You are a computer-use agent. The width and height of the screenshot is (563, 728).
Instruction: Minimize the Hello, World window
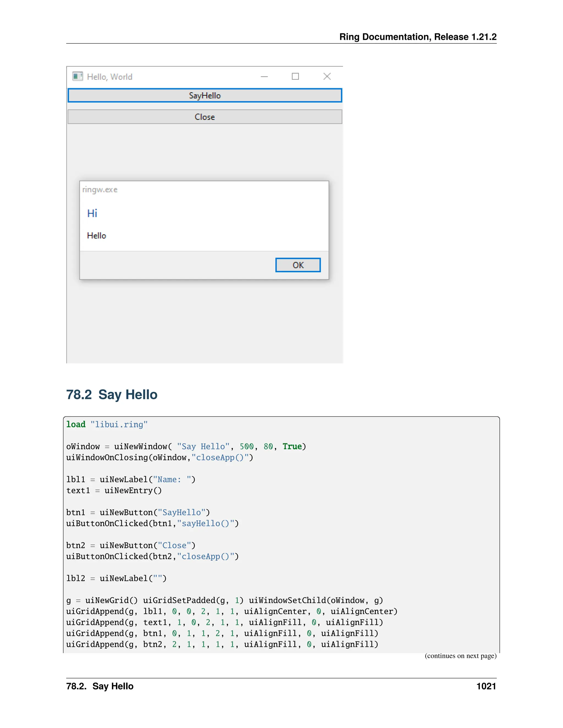point(264,76)
